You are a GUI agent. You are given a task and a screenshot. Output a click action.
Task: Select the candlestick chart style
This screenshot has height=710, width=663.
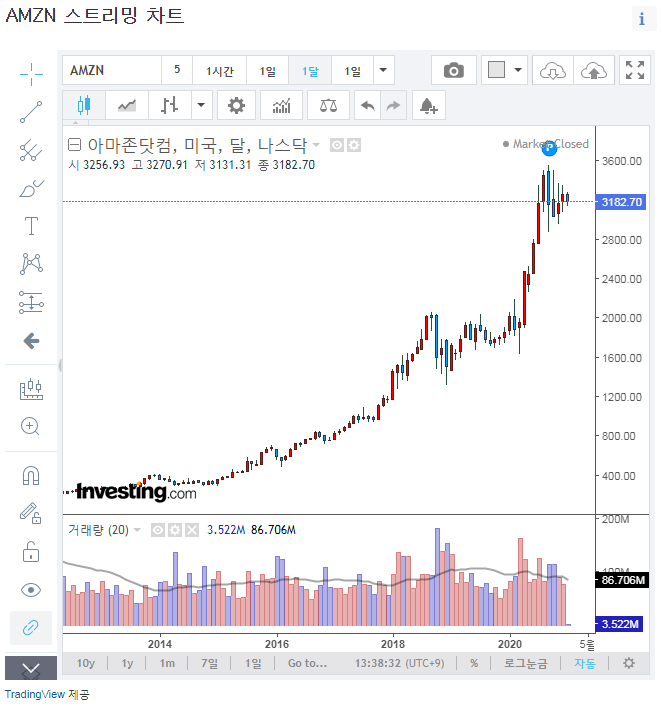click(84, 105)
